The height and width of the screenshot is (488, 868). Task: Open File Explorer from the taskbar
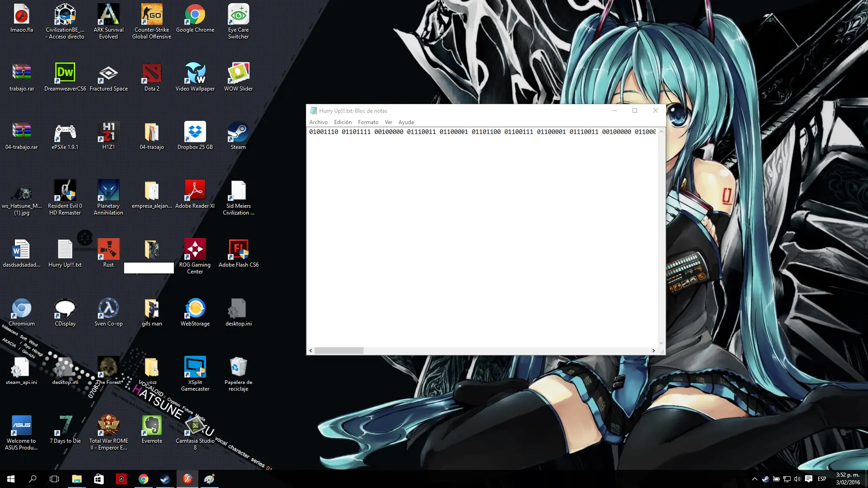[x=77, y=479]
